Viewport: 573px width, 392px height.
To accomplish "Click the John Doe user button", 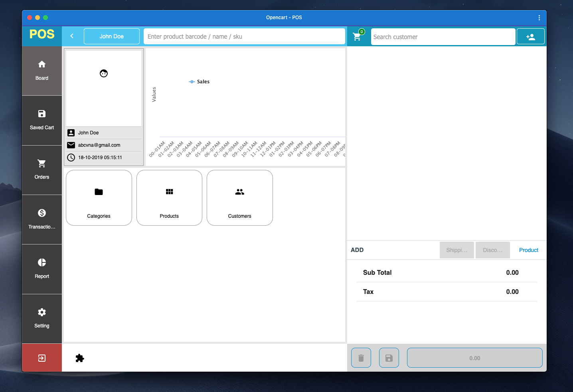I will point(112,36).
